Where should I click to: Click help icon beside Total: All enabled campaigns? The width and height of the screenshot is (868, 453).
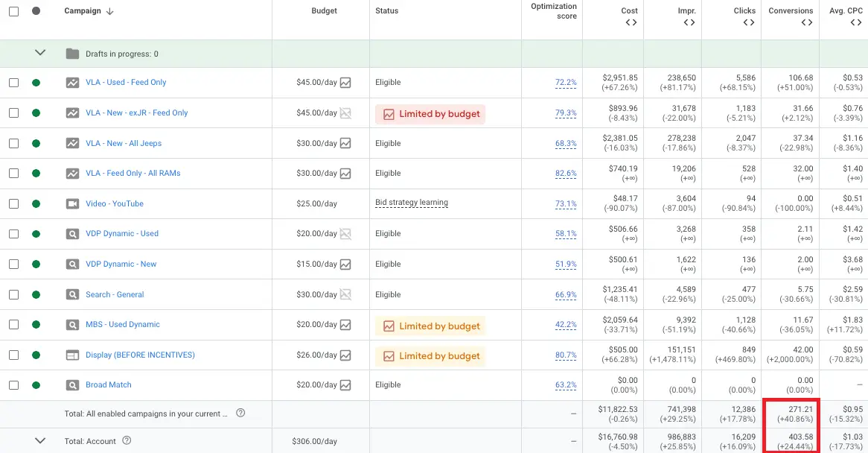tap(240, 413)
